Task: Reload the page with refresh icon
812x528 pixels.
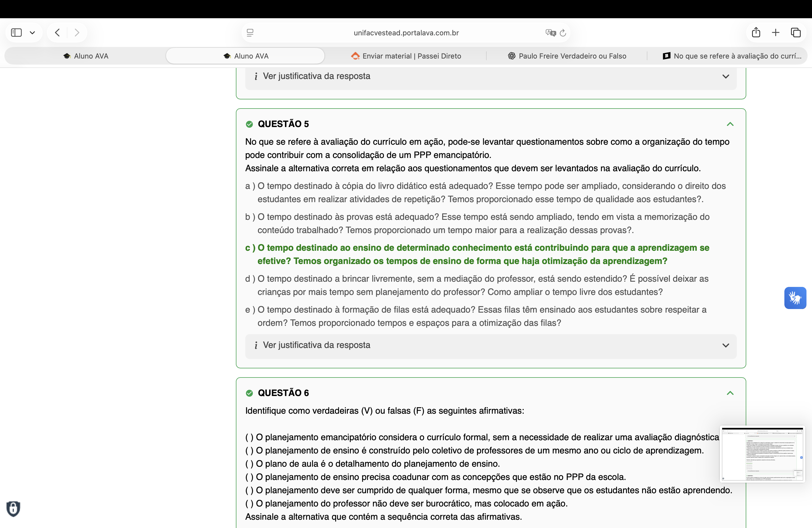Action: coord(563,33)
